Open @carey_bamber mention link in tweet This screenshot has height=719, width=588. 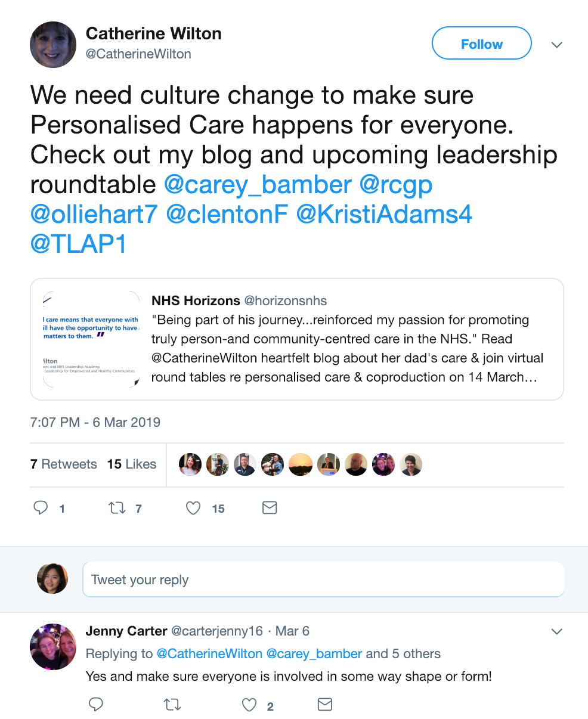tap(258, 185)
